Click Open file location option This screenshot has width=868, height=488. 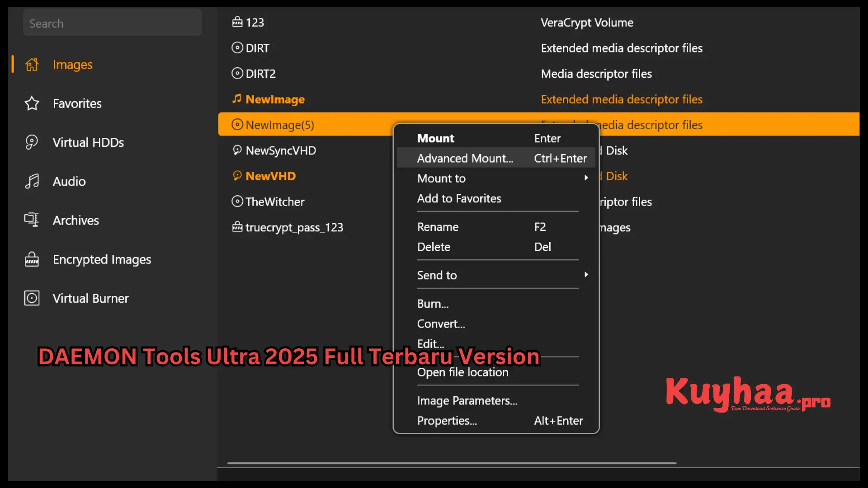pos(462,372)
